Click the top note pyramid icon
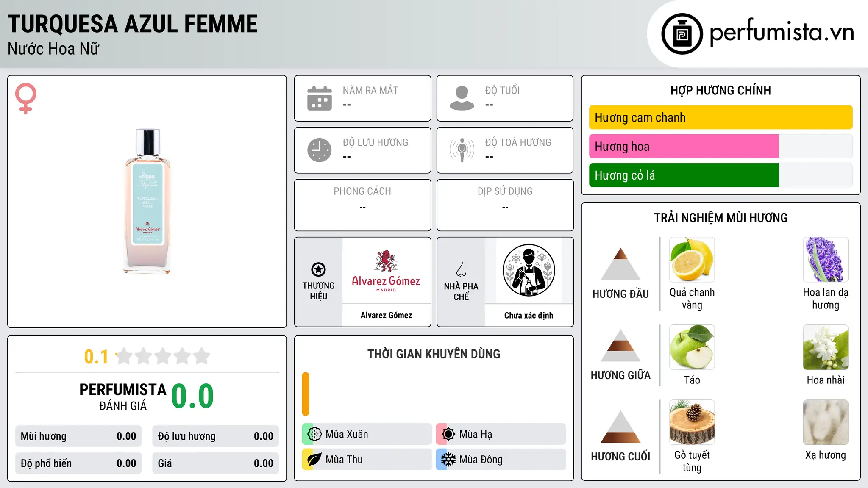Screen dimensions: 868x488 (621, 264)
